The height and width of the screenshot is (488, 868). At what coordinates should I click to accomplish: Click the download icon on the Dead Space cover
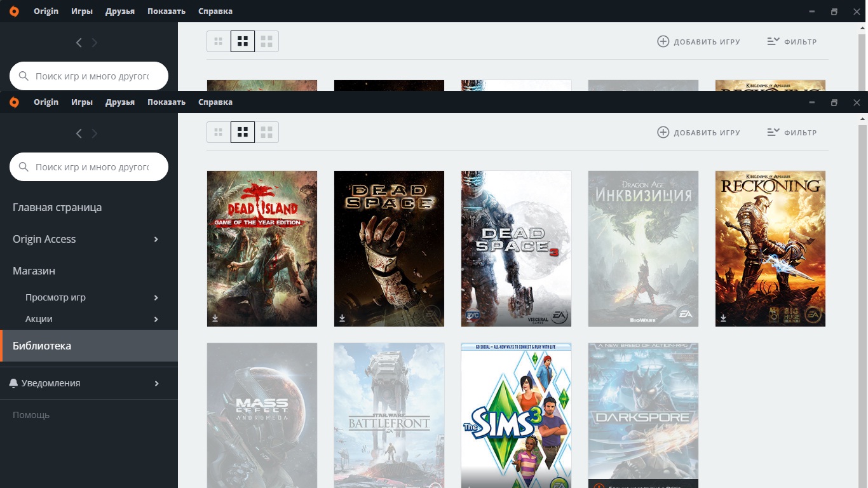[x=342, y=318]
